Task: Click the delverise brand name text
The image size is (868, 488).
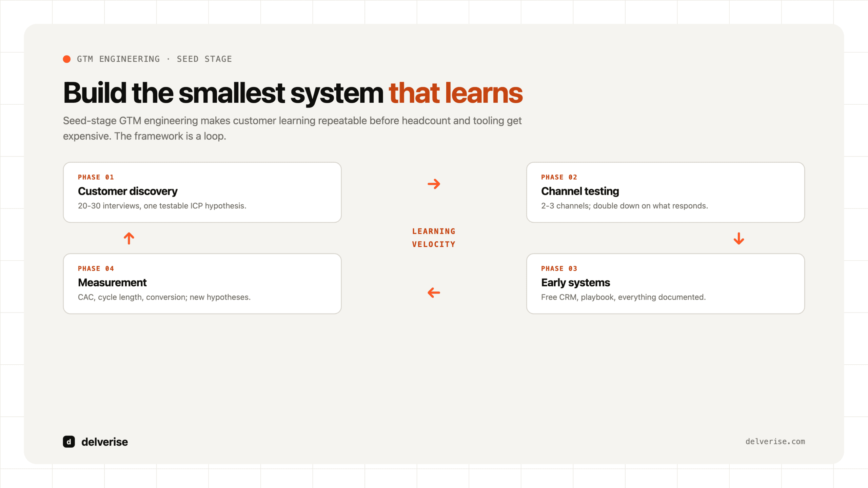Action: pos(104,442)
